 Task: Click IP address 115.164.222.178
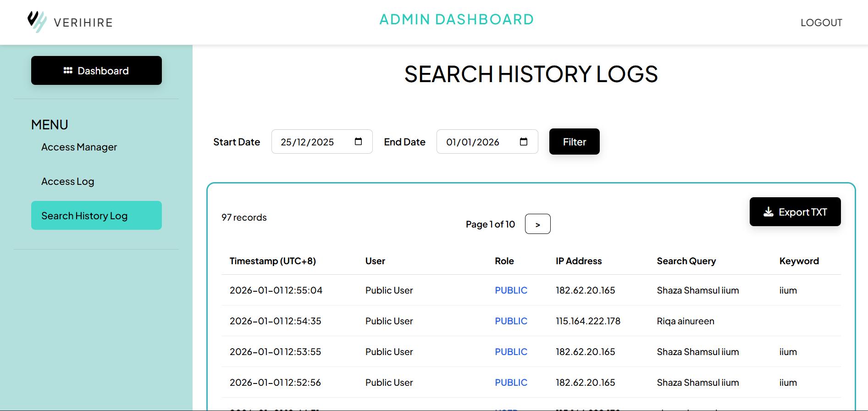tap(588, 321)
